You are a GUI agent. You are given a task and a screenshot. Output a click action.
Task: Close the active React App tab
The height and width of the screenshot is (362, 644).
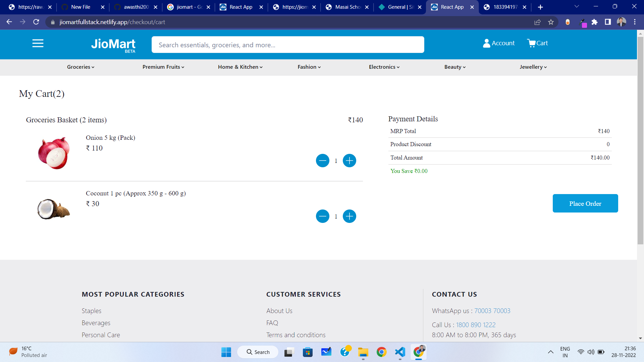(x=472, y=7)
